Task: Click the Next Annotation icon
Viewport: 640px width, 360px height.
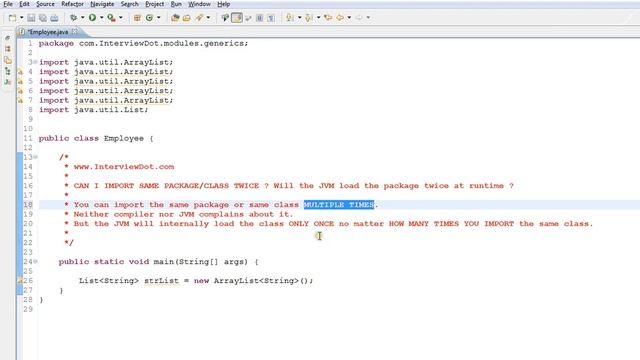Action: tap(290, 18)
